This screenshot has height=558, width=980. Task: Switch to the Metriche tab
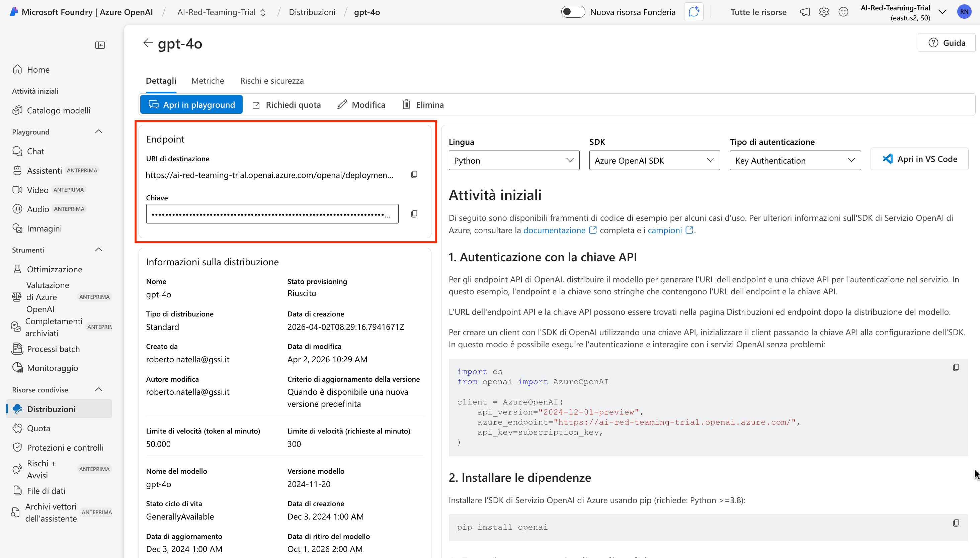[x=208, y=81]
